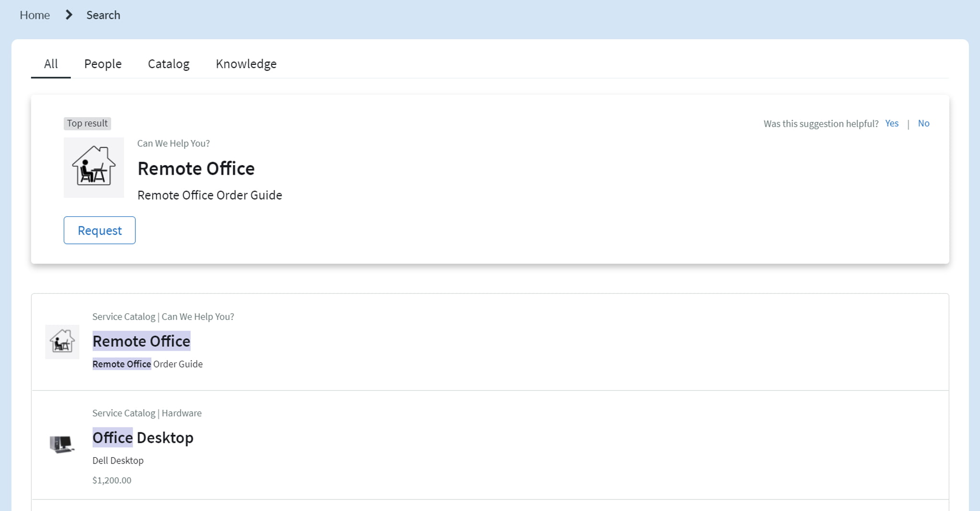This screenshot has height=511, width=980.
Task: Open highlighted Remote Office heading in results list
Action: click(141, 341)
